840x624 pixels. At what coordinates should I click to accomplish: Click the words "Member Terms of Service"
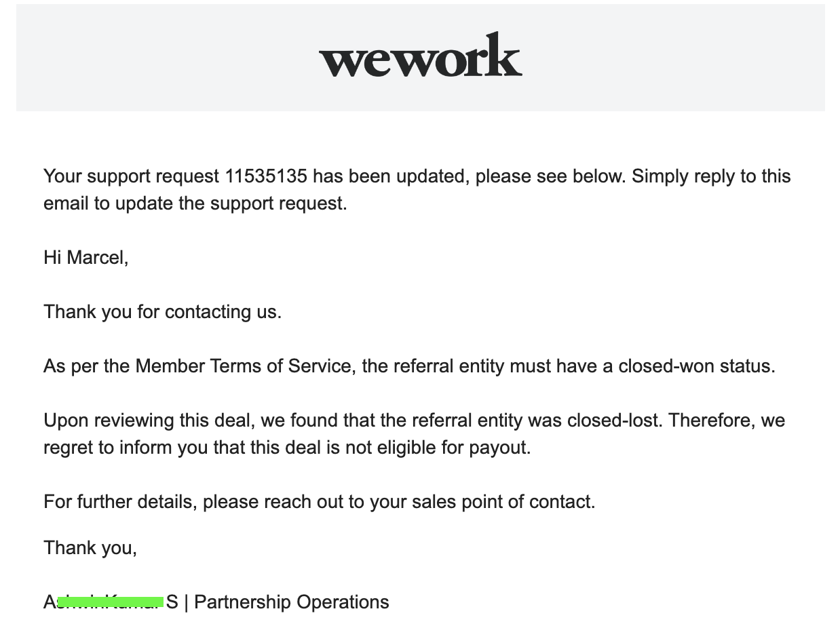(244, 366)
